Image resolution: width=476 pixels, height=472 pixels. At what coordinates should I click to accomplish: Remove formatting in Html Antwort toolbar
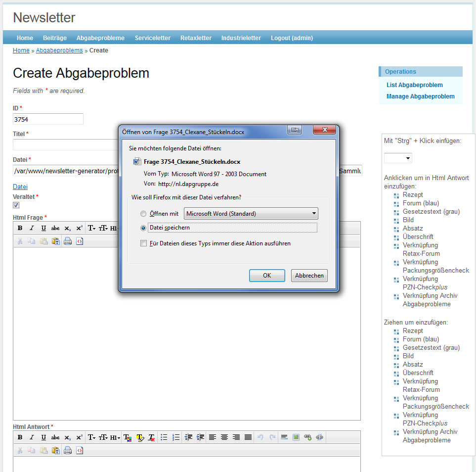coord(152,437)
